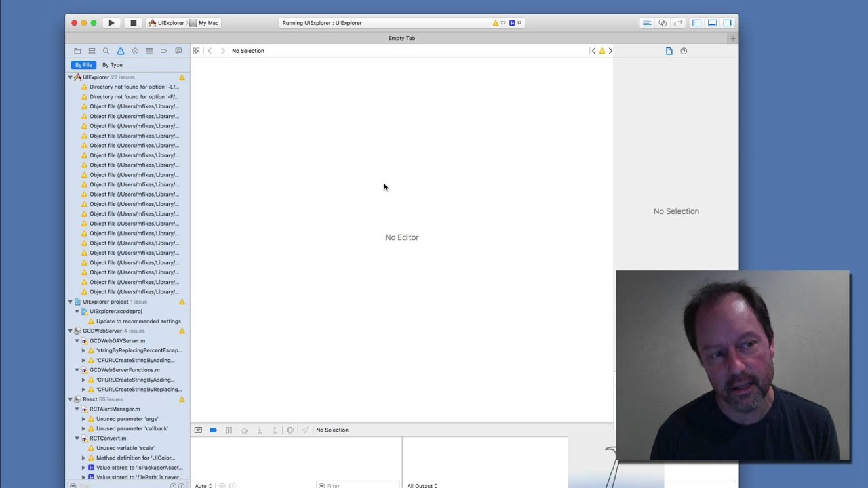Image resolution: width=868 pixels, height=488 pixels.
Task: Select "Unused variable 'scale'" warning
Action: (x=125, y=448)
